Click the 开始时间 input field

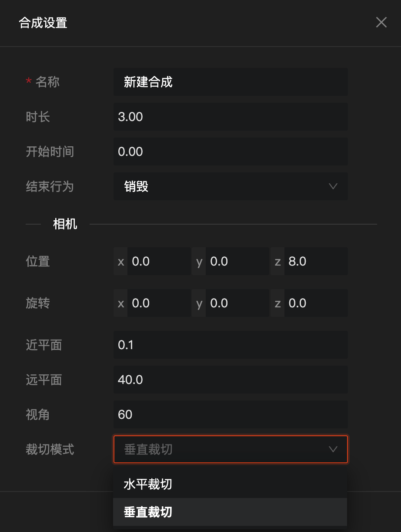point(231,152)
